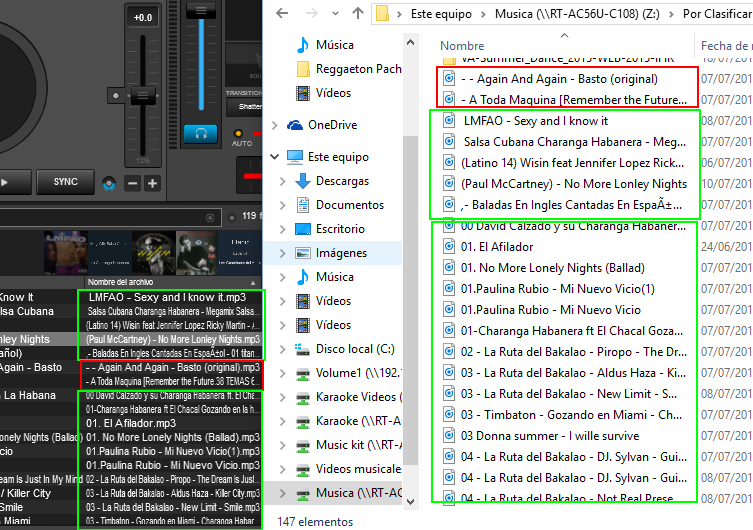Click the minus pitch bend button
Screen dimensions: 753x530
(x=133, y=183)
